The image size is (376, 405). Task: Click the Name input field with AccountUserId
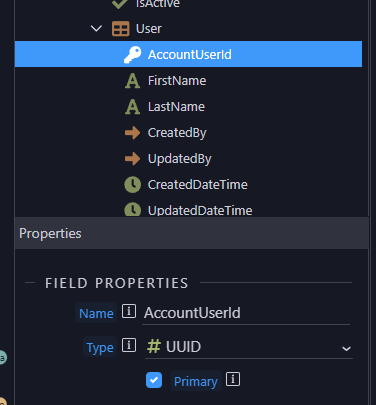[246, 313]
